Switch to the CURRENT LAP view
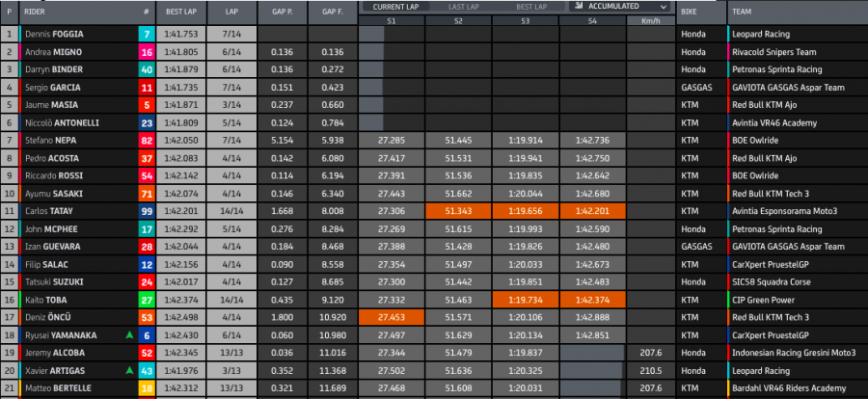868x399 pixels. coord(394,6)
